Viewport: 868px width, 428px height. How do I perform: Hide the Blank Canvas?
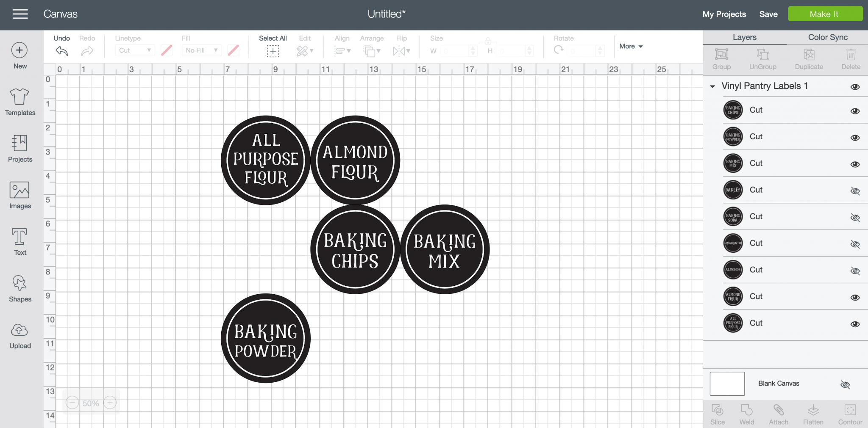[845, 384]
